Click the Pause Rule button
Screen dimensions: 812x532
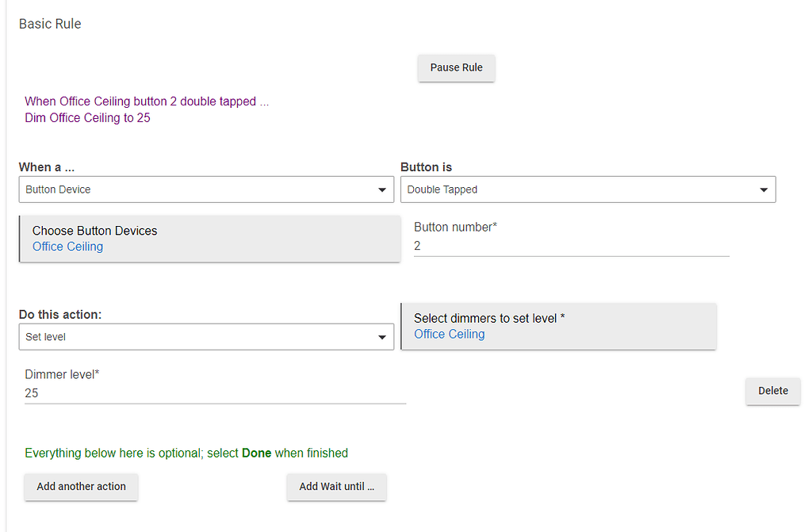tap(456, 68)
